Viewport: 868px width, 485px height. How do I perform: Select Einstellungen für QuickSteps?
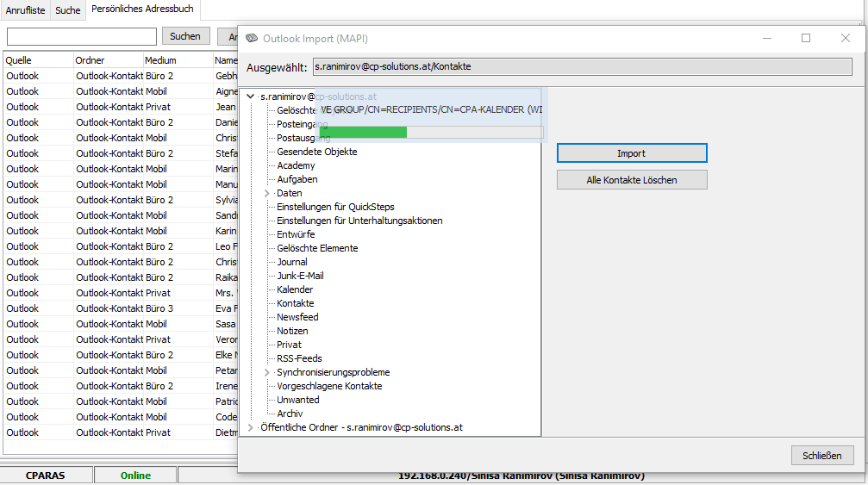[335, 207]
